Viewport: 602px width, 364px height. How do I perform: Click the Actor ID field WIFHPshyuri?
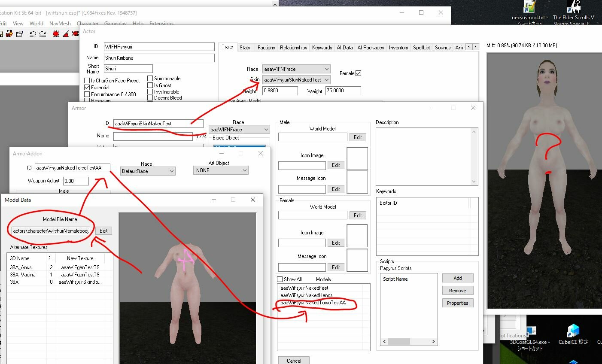click(x=159, y=47)
